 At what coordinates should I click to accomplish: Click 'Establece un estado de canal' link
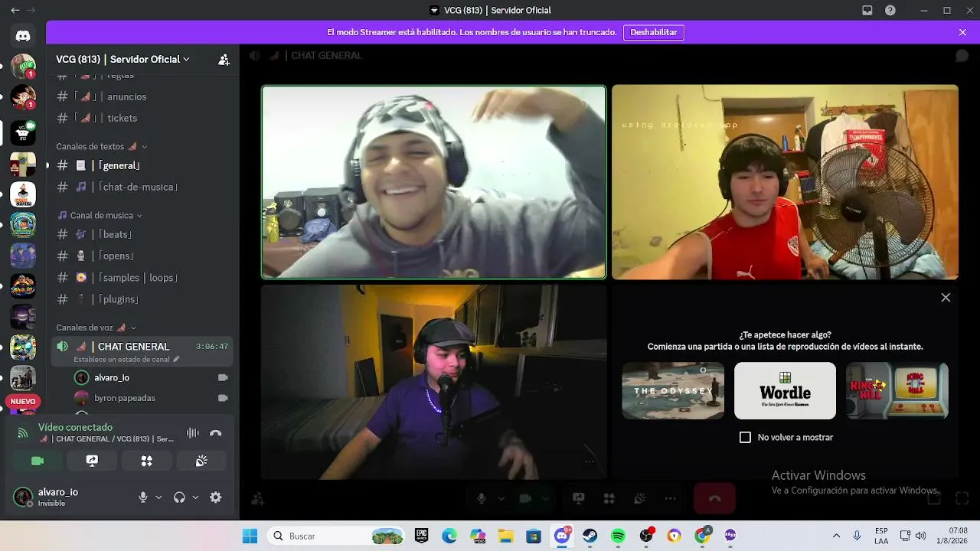point(126,359)
